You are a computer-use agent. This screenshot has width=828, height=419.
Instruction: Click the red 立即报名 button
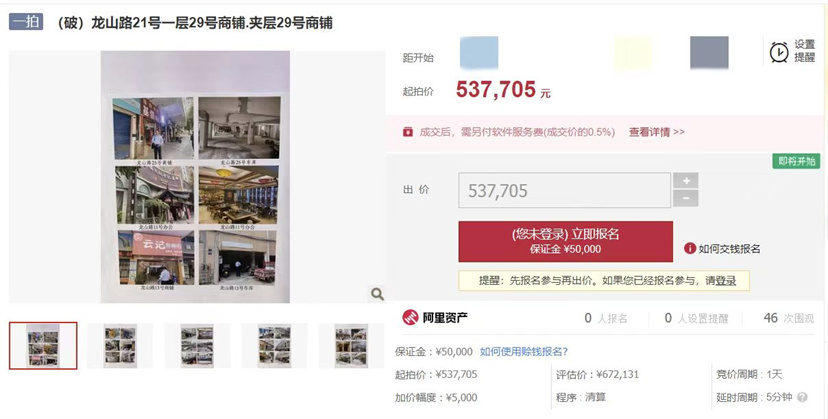566,241
